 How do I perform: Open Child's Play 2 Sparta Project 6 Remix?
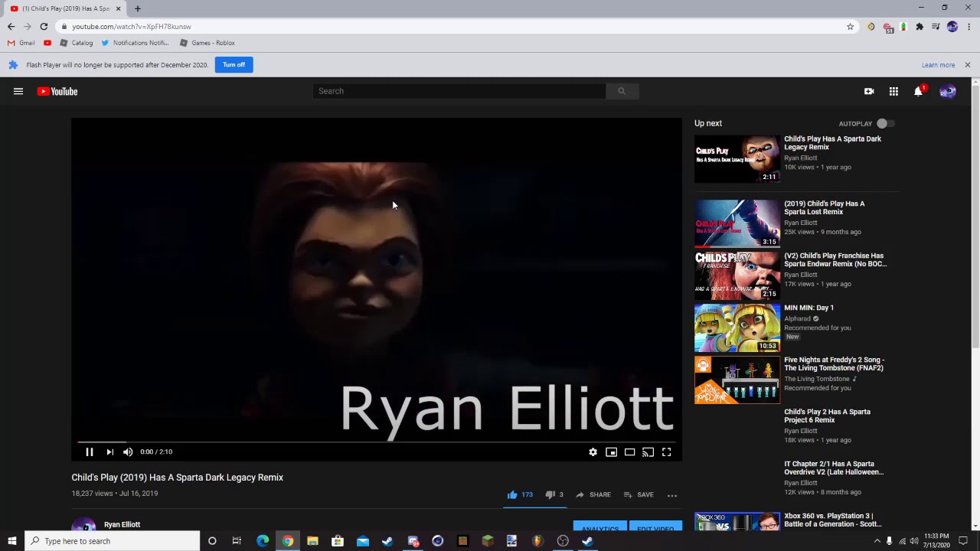[827, 416]
